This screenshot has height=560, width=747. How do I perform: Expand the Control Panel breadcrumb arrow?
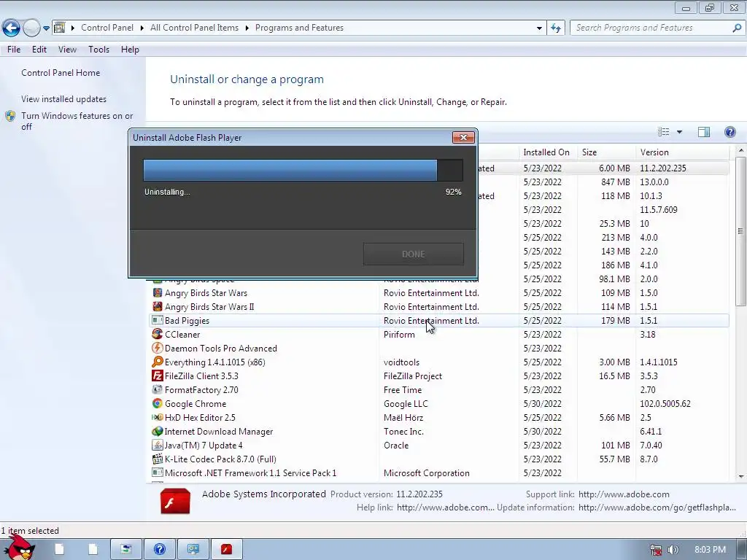[x=142, y=28]
